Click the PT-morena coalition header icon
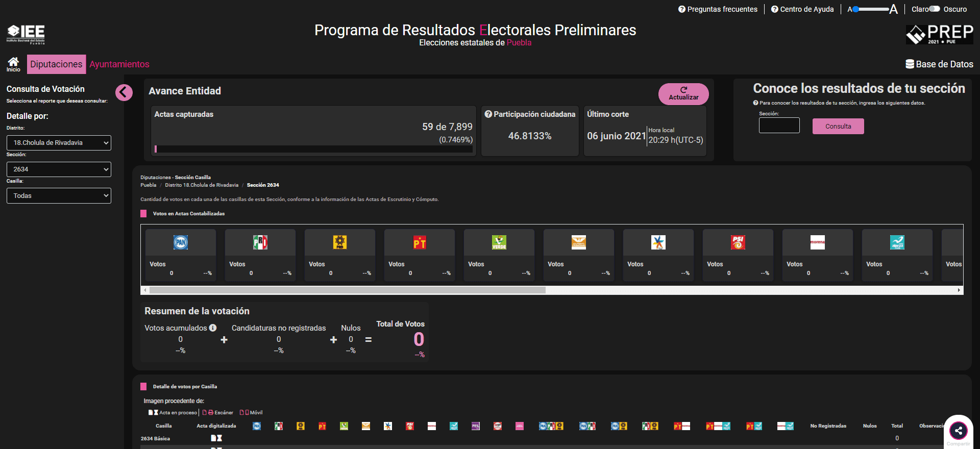 tap(682, 426)
